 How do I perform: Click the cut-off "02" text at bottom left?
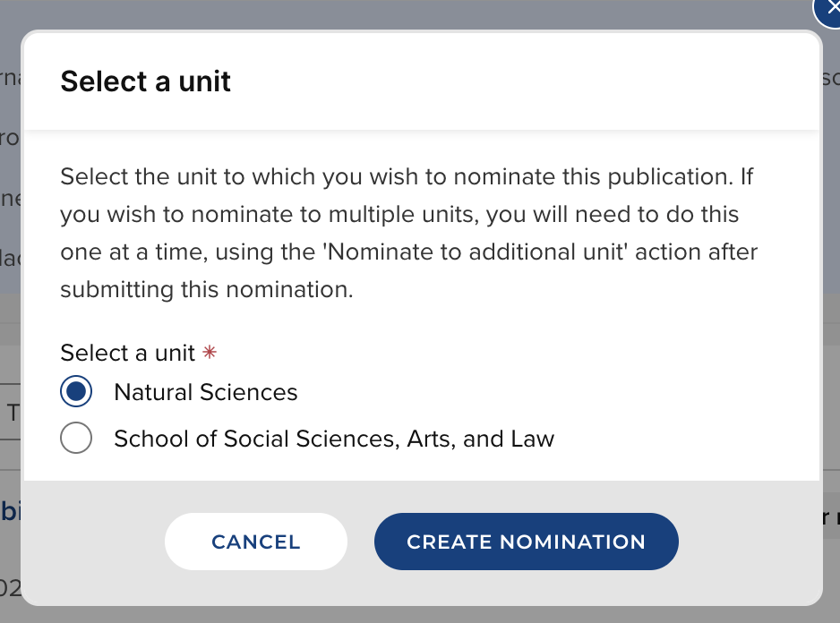9,588
